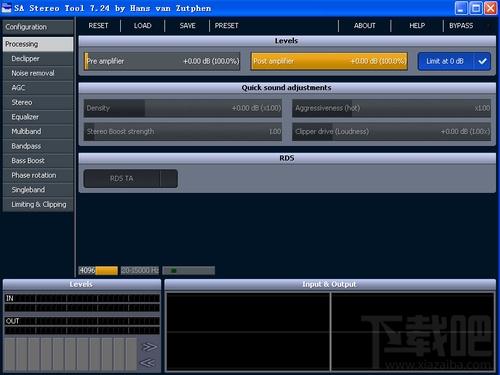
Task: Click the Clipper drive (Loudness) slider
Action: 392,131
